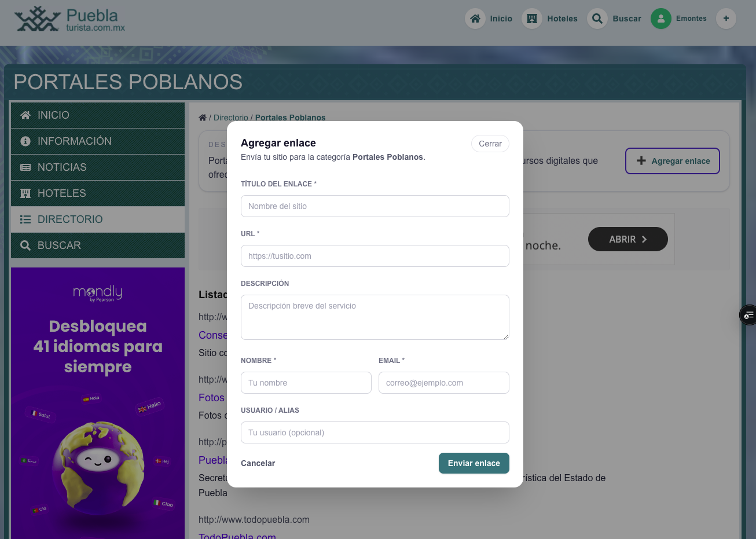Click the Email input field
Image resolution: width=756 pixels, height=539 pixels.
(443, 383)
